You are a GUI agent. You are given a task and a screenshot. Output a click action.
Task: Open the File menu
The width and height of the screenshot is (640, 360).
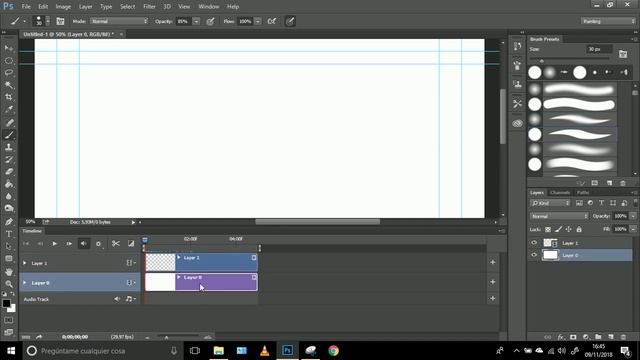[26, 7]
